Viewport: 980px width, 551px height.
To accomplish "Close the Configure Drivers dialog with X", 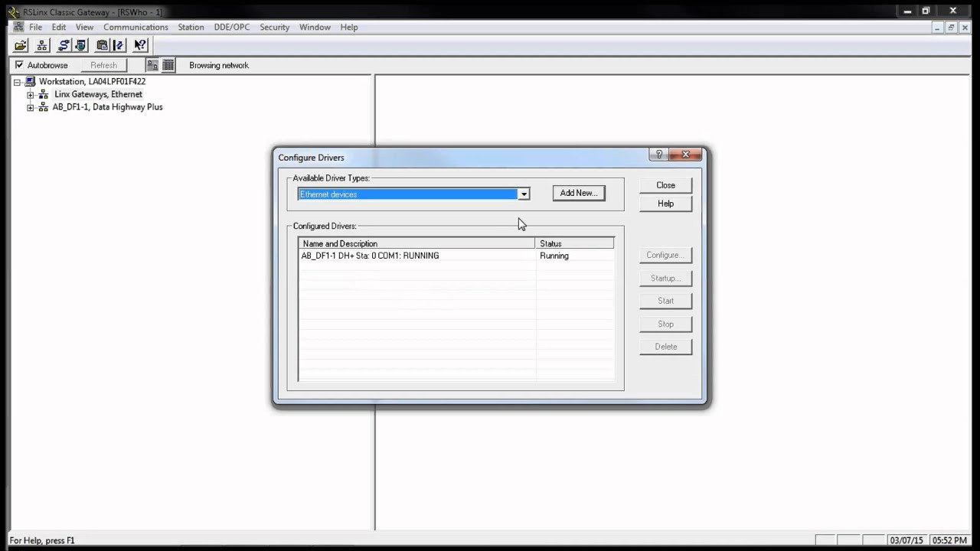I will coord(686,155).
